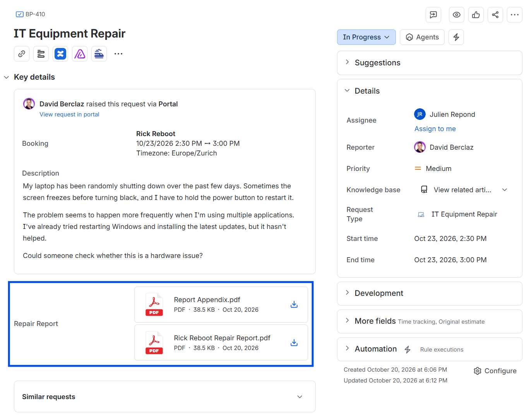The width and height of the screenshot is (529, 420).
Task: Click Rick Reboot Repair Report PDF icon
Action: pos(154,343)
